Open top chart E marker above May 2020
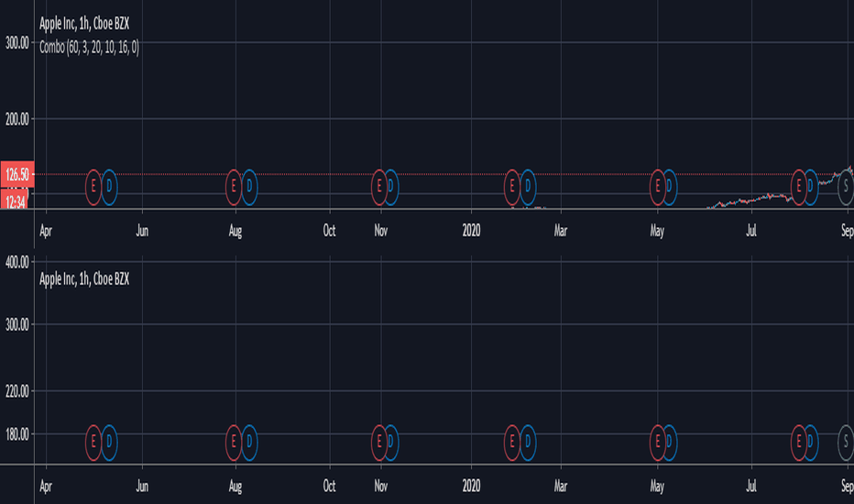This screenshot has width=854, height=504. click(x=657, y=187)
